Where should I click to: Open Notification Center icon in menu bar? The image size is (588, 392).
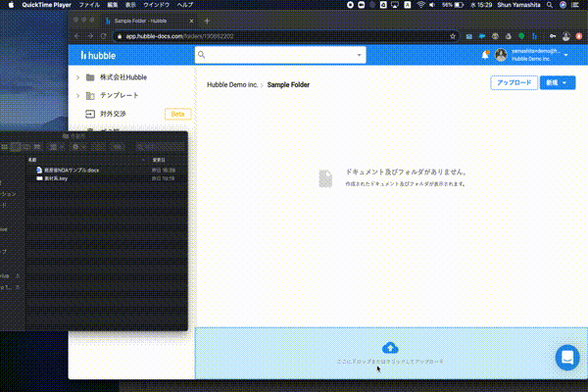575,5
